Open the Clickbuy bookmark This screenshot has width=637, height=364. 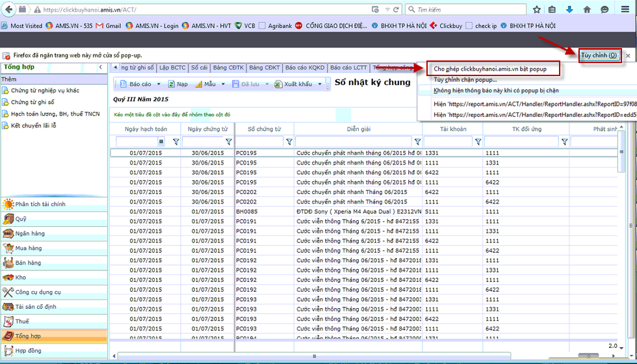(x=446, y=25)
